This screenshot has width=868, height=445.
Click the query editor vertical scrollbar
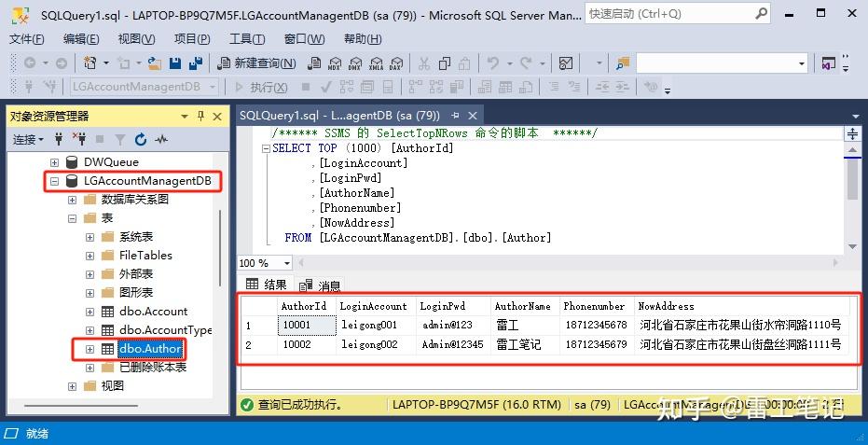pyautogui.click(x=852, y=179)
